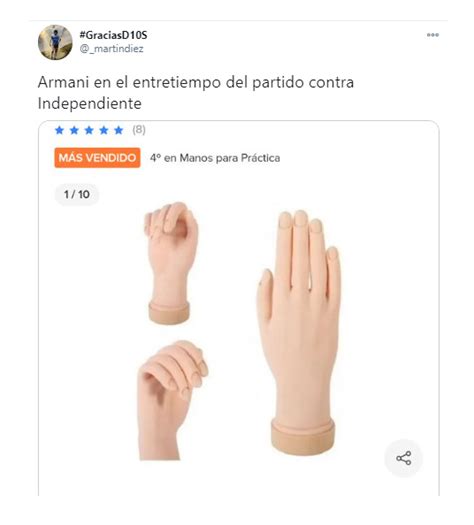Select the closed-fist practice hand image
Viewport: 474px width, 525px height.
(x=171, y=263)
